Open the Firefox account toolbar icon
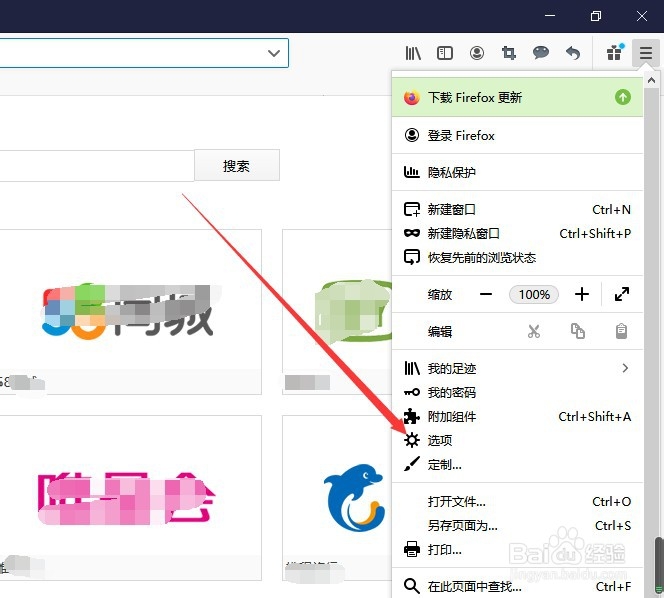 tap(477, 53)
